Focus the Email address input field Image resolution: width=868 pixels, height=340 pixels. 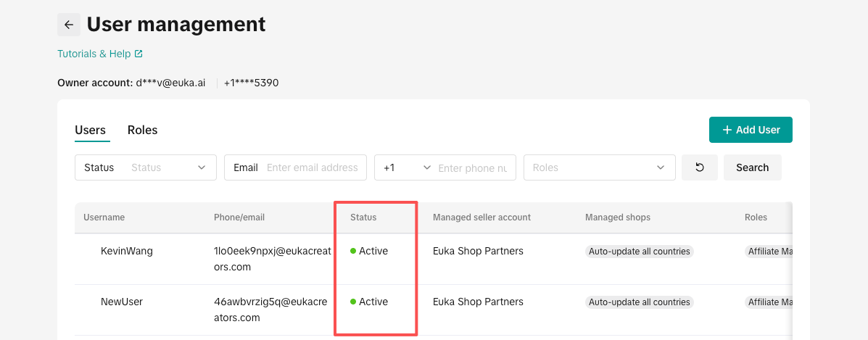coord(313,167)
